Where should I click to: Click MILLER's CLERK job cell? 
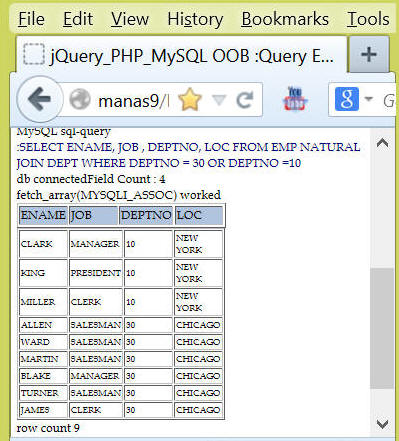coord(96,302)
